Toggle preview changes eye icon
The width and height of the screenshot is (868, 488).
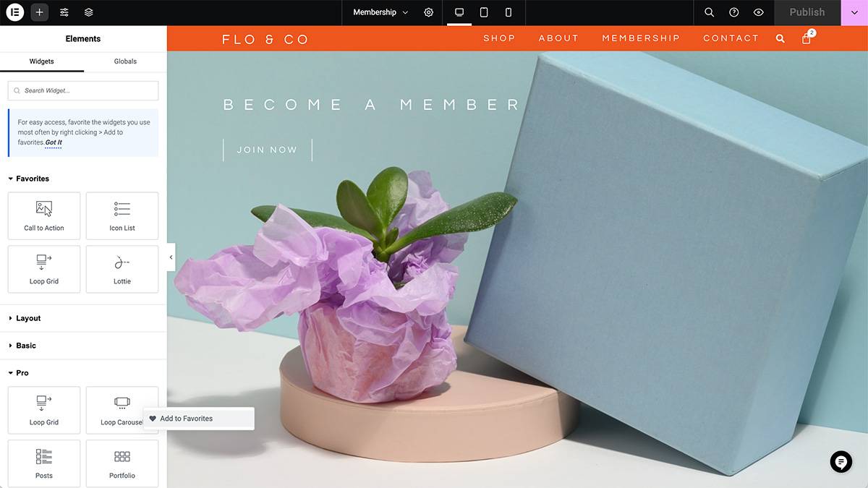[758, 12]
